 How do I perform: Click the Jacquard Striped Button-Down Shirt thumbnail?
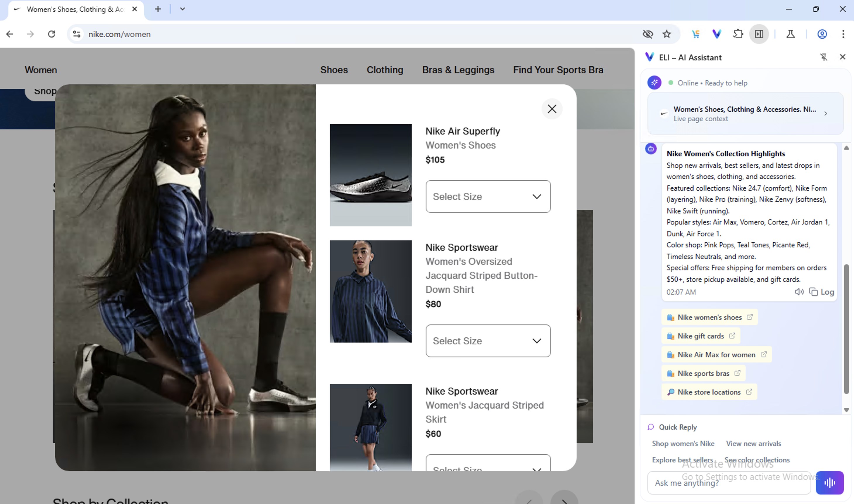(x=371, y=291)
